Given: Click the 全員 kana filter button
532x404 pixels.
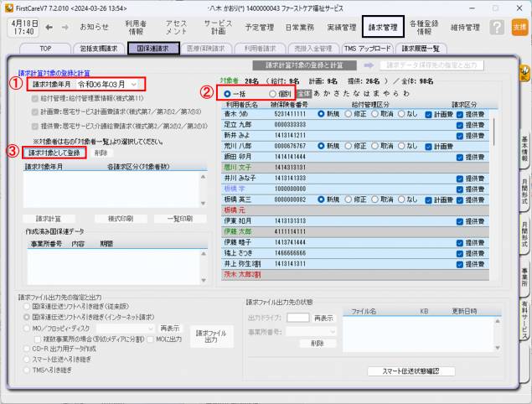Looking at the screenshot, I should 304,94.
